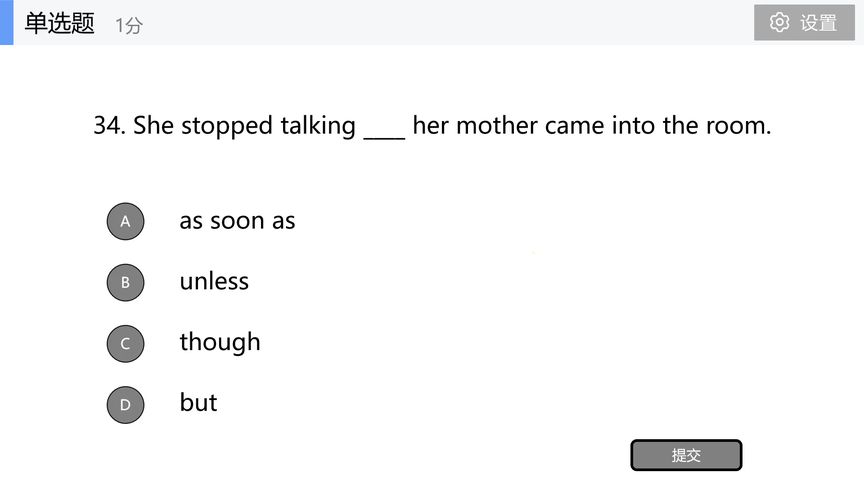Click the blank underline in the question
The image size is (864, 486).
(x=384, y=138)
